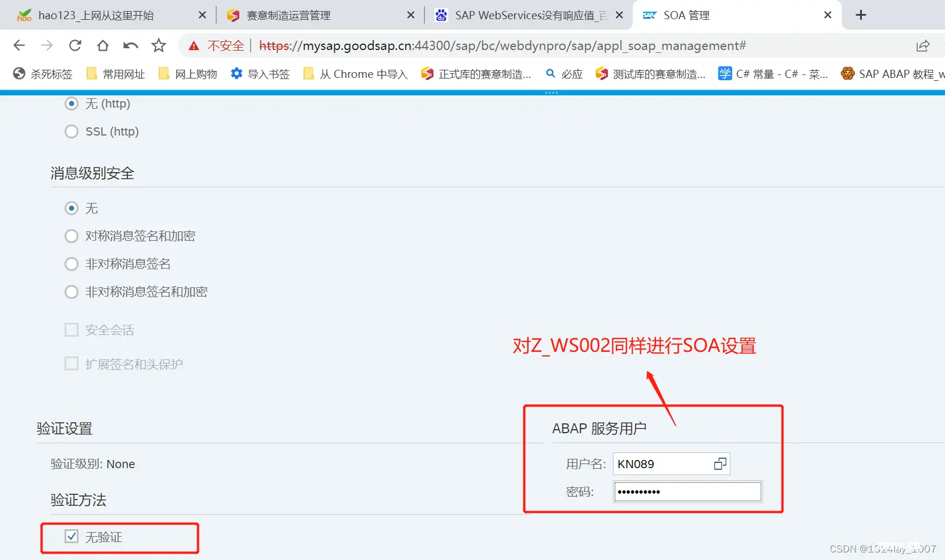945x560 pixels.
Task: Open the SAP ABAP 教程 bookmark
Action: 893,74
